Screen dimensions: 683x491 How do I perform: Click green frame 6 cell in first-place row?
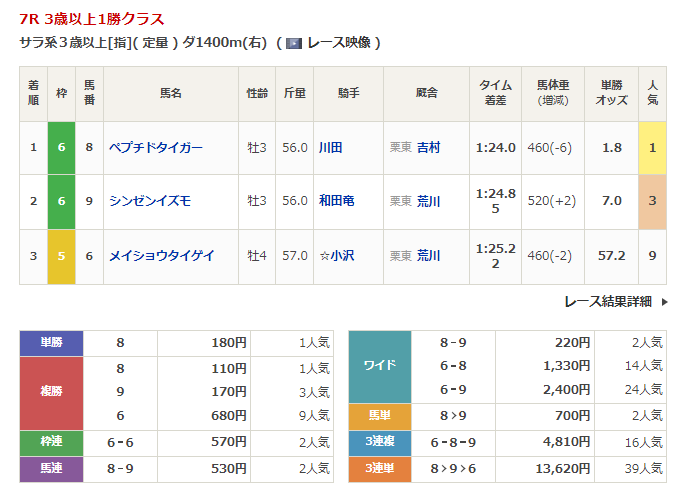tap(61, 147)
